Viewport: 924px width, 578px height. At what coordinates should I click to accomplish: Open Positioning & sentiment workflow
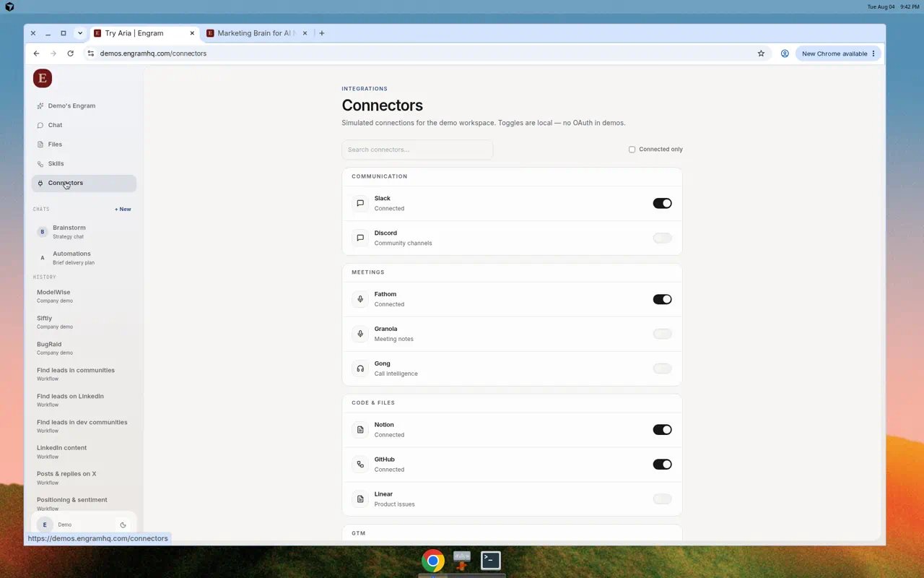pos(84,504)
